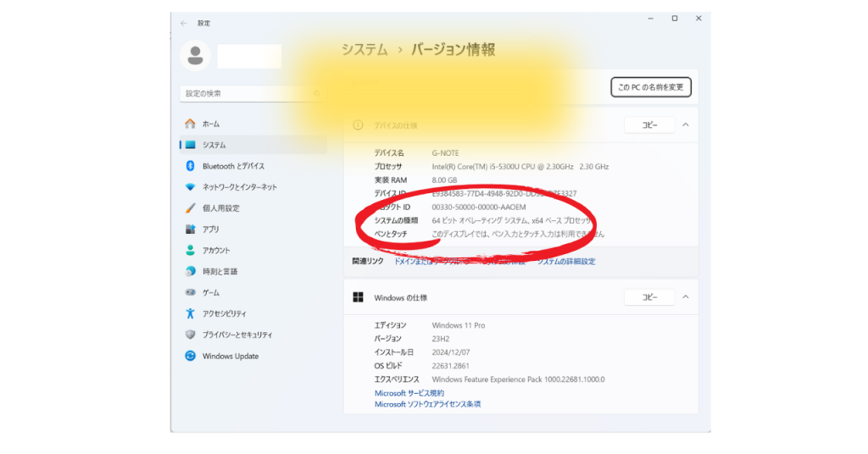
Task: Collapse the device specifications section chevron
Action: [685, 125]
